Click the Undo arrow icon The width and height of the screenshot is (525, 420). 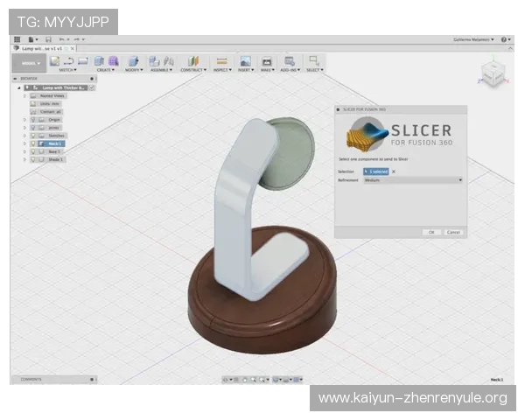pos(61,39)
